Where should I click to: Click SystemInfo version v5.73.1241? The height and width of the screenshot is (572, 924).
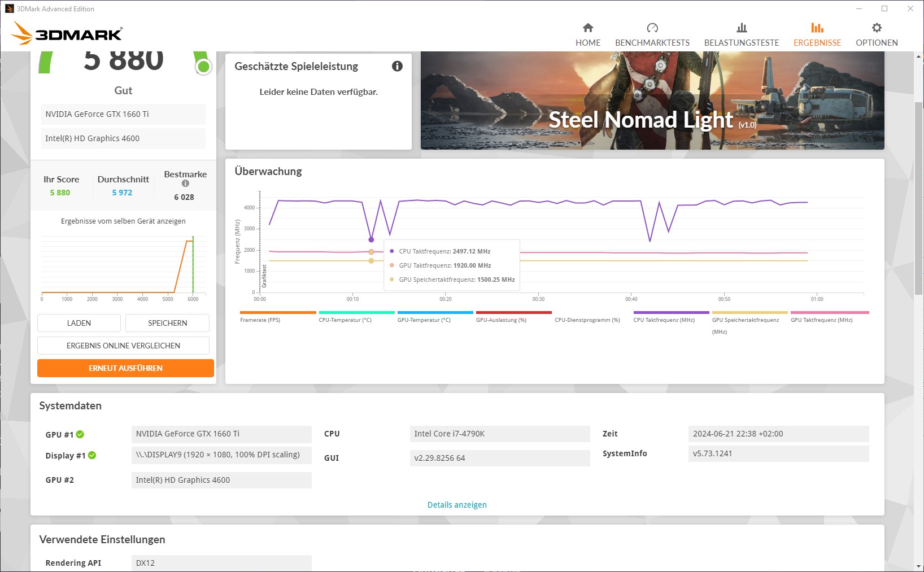click(x=779, y=453)
